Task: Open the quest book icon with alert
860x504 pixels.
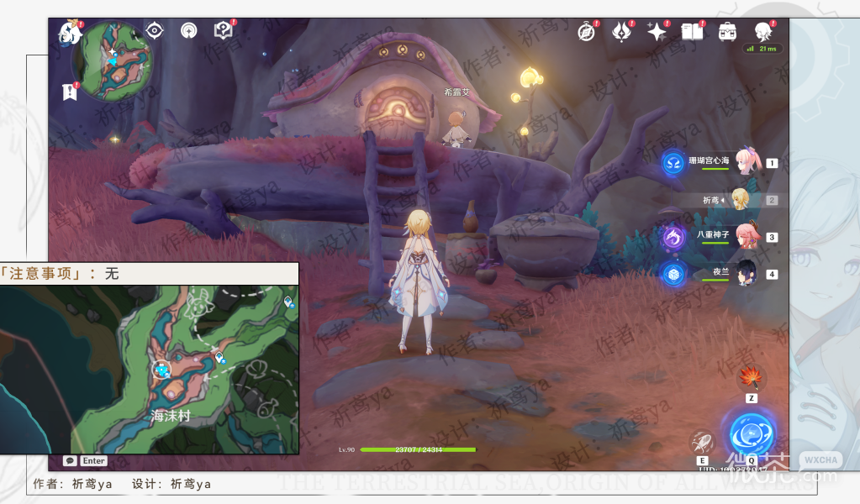Action: point(223,31)
